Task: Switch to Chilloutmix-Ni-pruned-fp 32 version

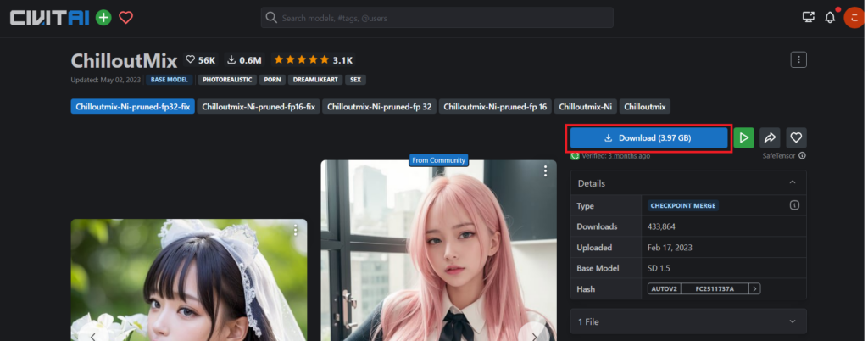Action: pyautogui.click(x=379, y=107)
